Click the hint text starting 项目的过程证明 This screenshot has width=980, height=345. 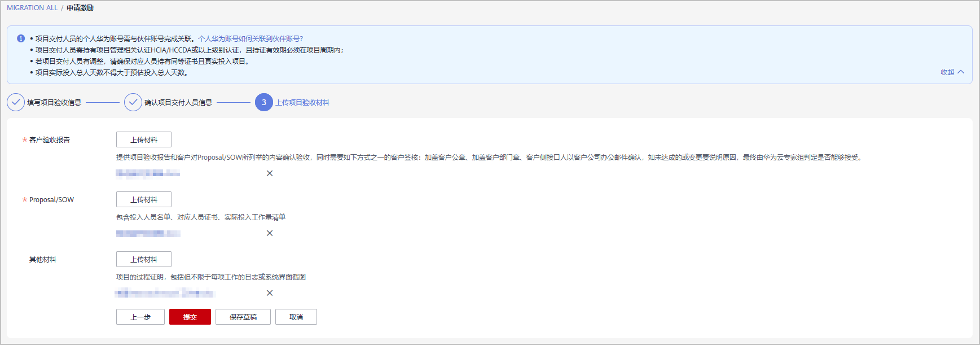pos(211,277)
